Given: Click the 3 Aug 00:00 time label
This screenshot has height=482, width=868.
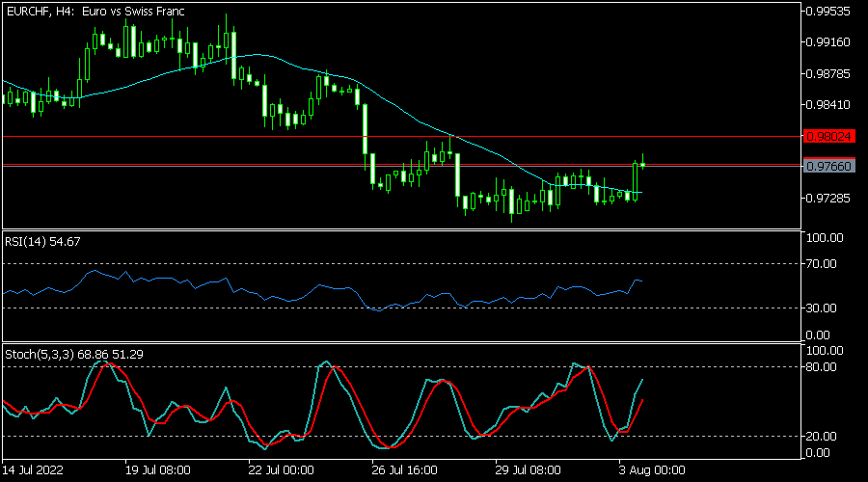Looking at the screenshot, I should point(652,470).
